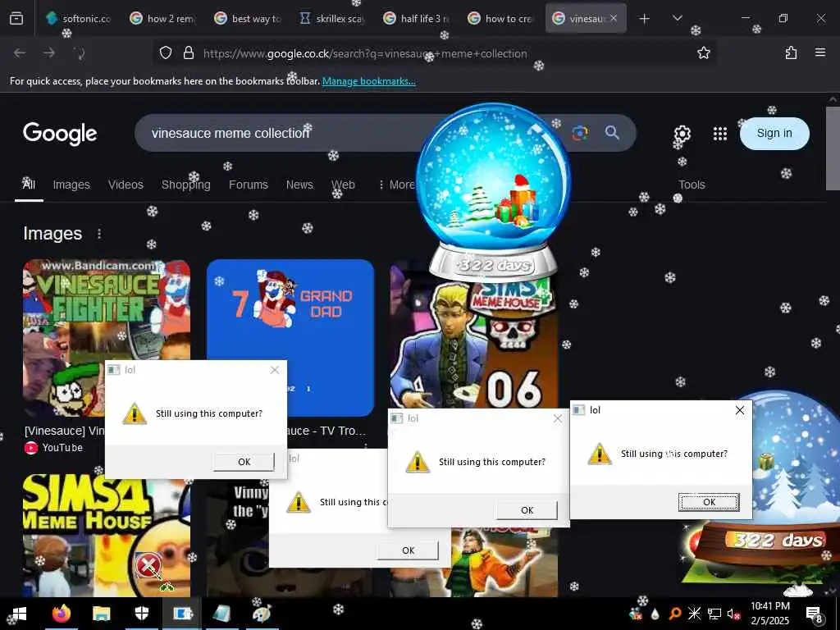
Task: Click the Google search box text
Action: pos(231,134)
